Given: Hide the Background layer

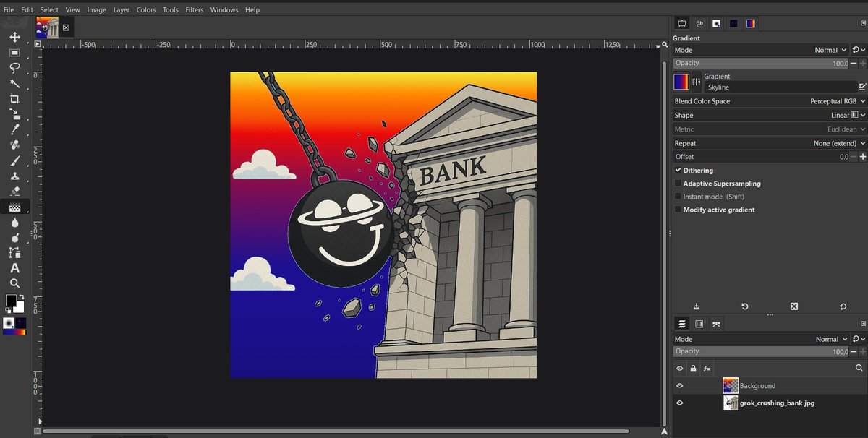Looking at the screenshot, I should coord(679,386).
